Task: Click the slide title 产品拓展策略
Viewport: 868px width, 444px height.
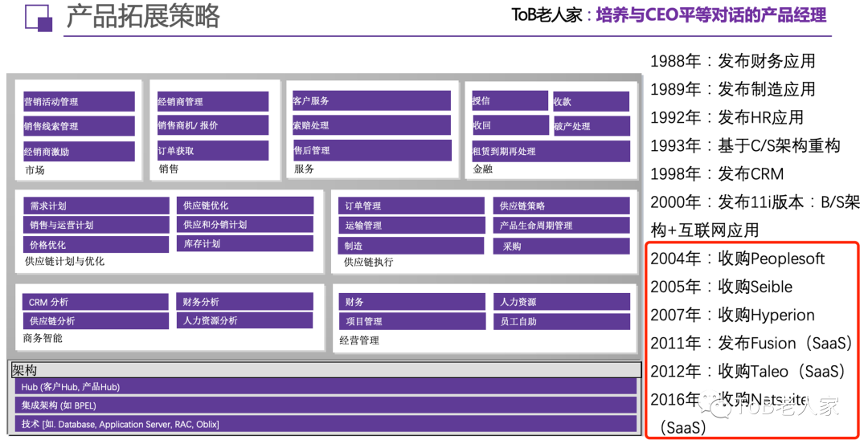Action: point(143,16)
